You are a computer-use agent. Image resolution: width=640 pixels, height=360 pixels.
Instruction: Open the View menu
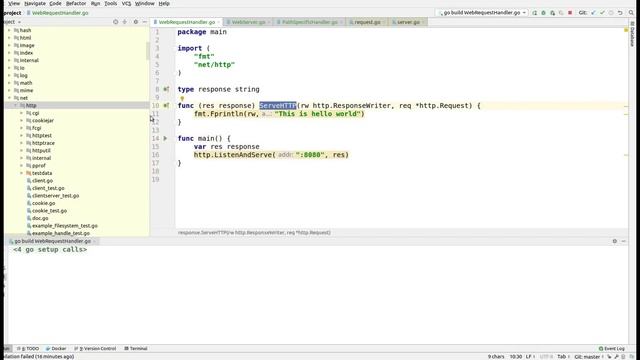click(14, 3)
